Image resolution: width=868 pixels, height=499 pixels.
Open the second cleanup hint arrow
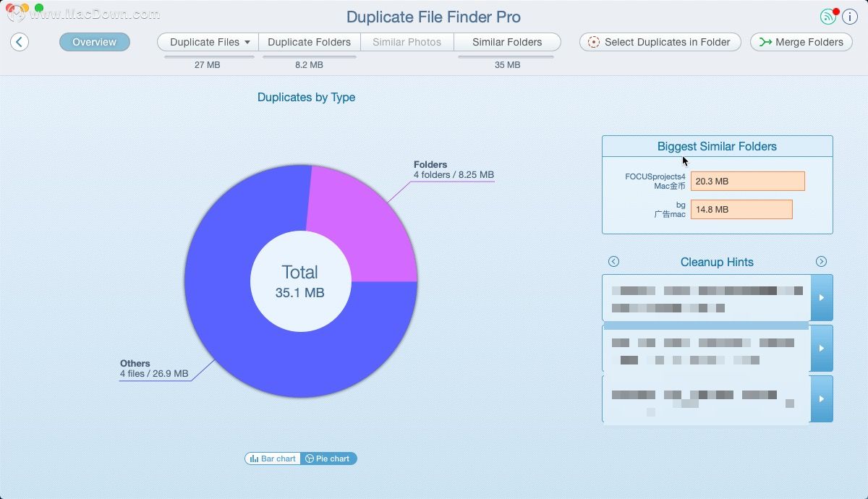click(822, 348)
